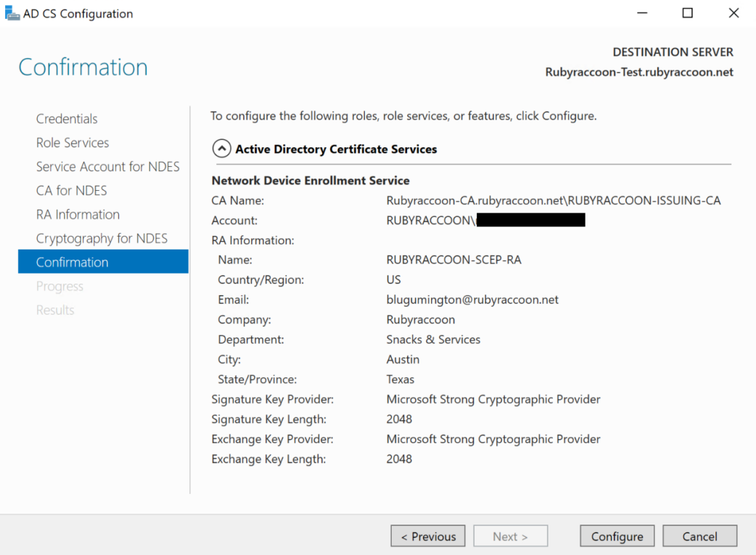Image resolution: width=756 pixels, height=555 pixels.
Task: Click the disabled Next button
Action: coord(511,535)
